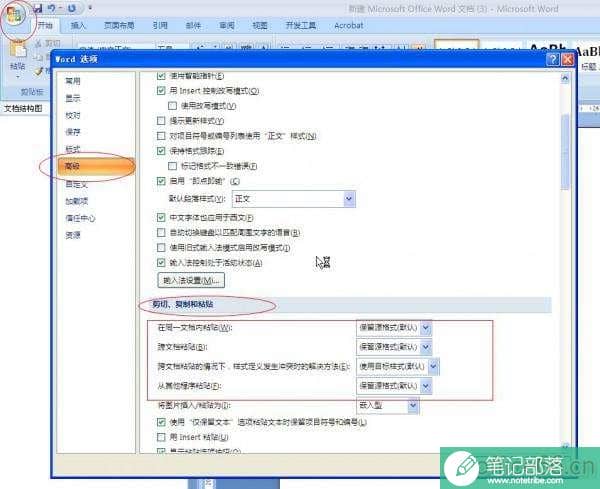Viewport: 600px width, 489px height.
Task: Click the 文档结构图 pane header
Action: (23, 109)
